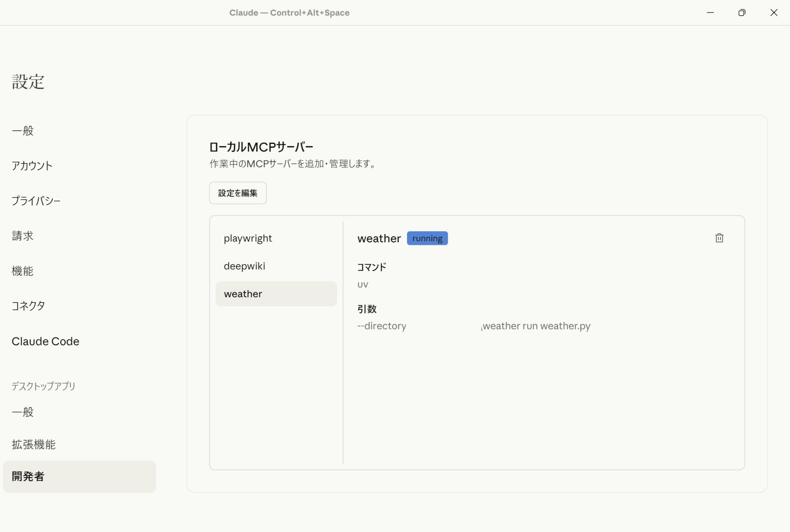This screenshot has height=532, width=790.
Task: Select the deepwiki server
Action: coord(245,266)
